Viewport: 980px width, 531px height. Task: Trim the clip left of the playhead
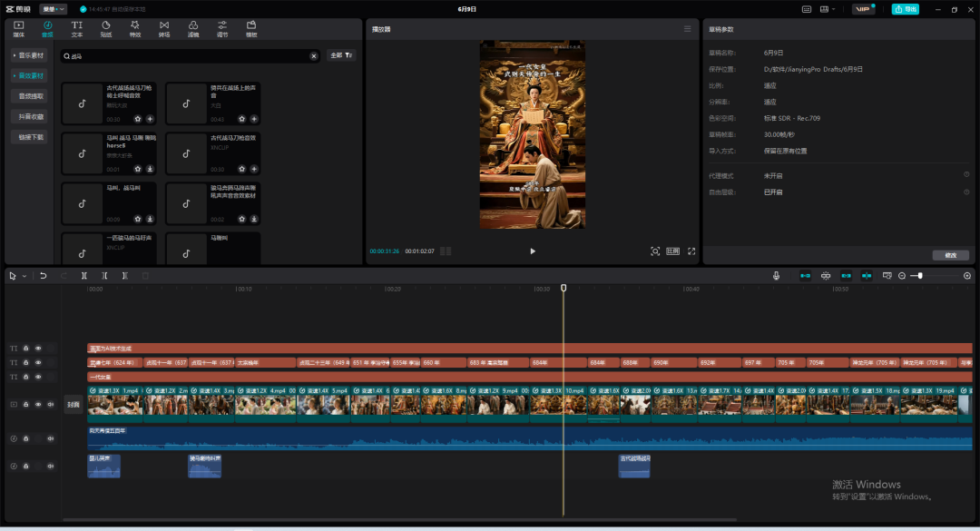[105, 276]
